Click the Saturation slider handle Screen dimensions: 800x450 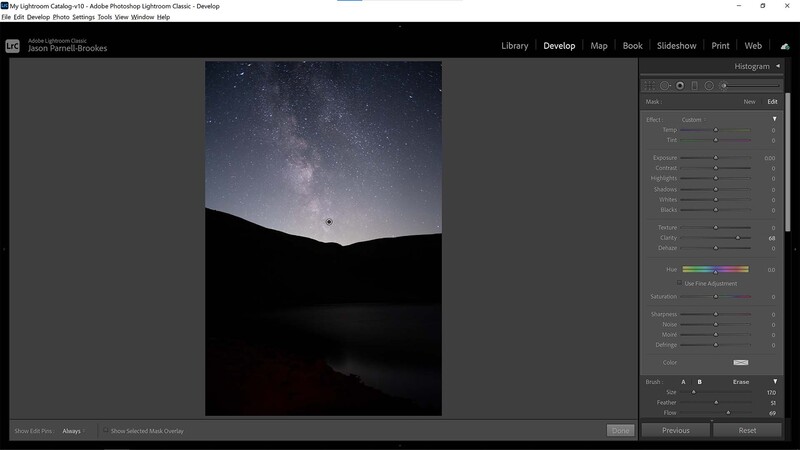tap(715, 296)
